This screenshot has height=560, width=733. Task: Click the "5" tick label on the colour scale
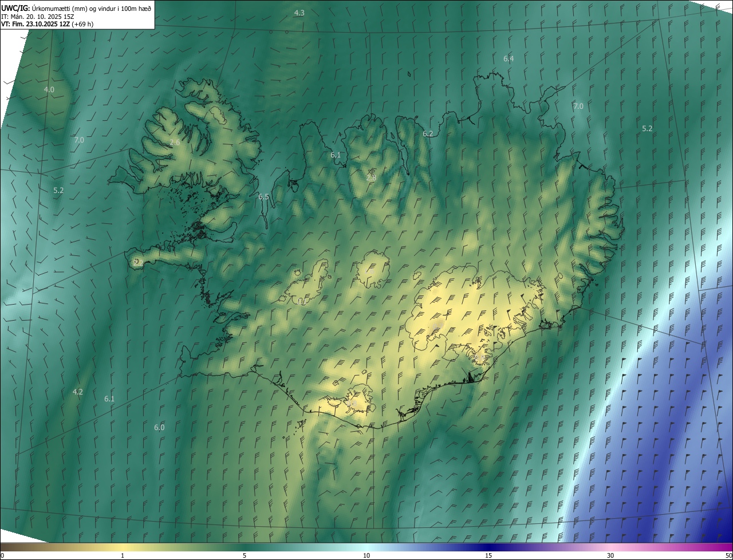(245, 555)
